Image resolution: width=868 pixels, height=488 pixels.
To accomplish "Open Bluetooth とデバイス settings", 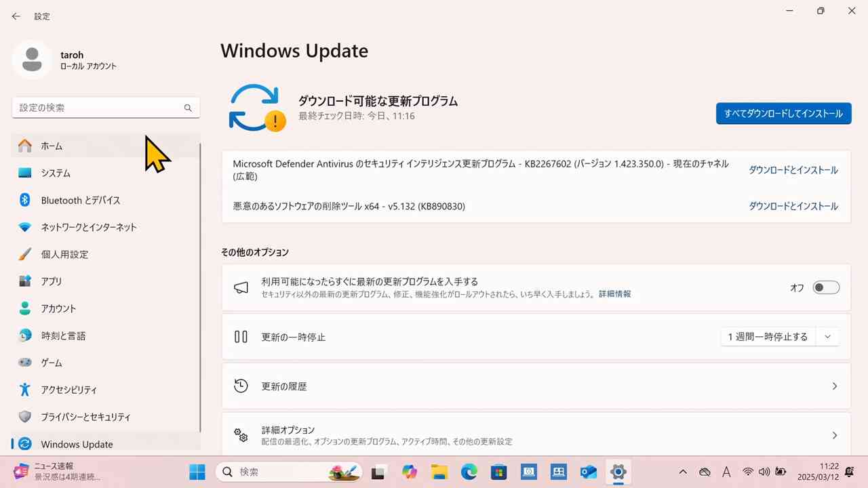I will [81, 200].
